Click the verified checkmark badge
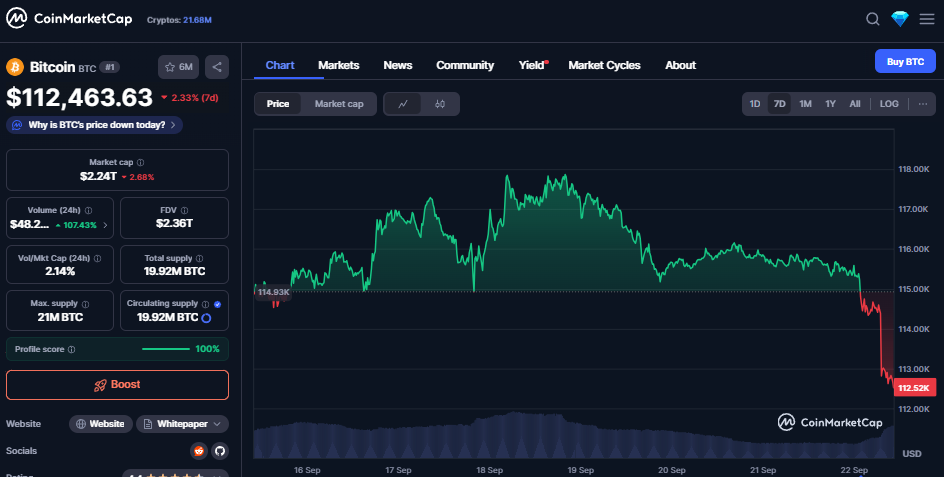Viewport: 944px width, 477px height. [x=217, y=304]
